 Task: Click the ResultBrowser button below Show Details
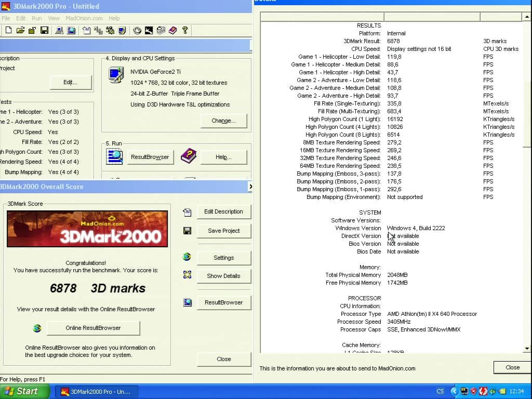(x=223, y=303)
